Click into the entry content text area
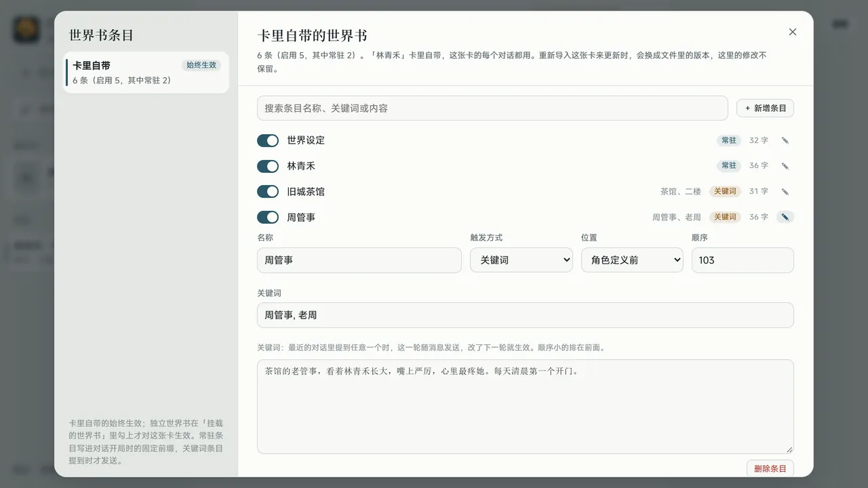The image size is (868, 488). 526,407
